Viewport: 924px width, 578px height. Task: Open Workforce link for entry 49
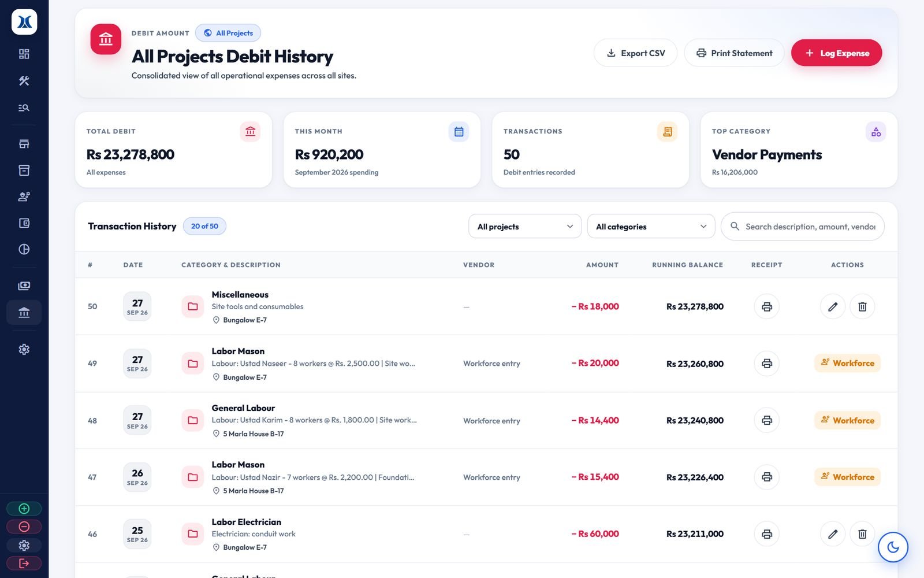click(x=847, y=363)
